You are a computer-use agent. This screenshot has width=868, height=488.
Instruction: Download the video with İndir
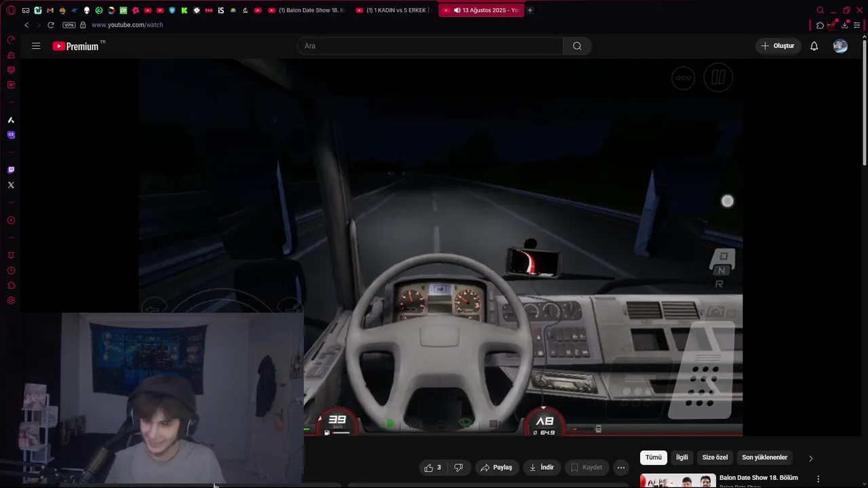click(x=542, y=468)
